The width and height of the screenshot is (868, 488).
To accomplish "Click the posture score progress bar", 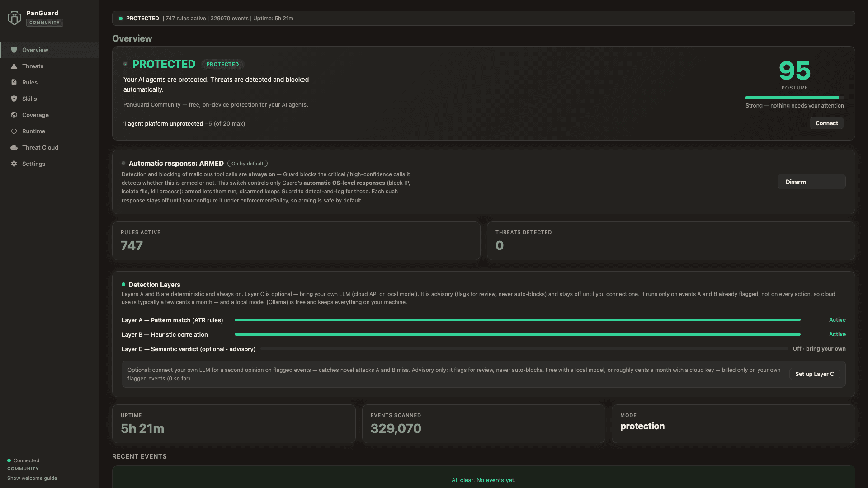I will coord(794,98).
